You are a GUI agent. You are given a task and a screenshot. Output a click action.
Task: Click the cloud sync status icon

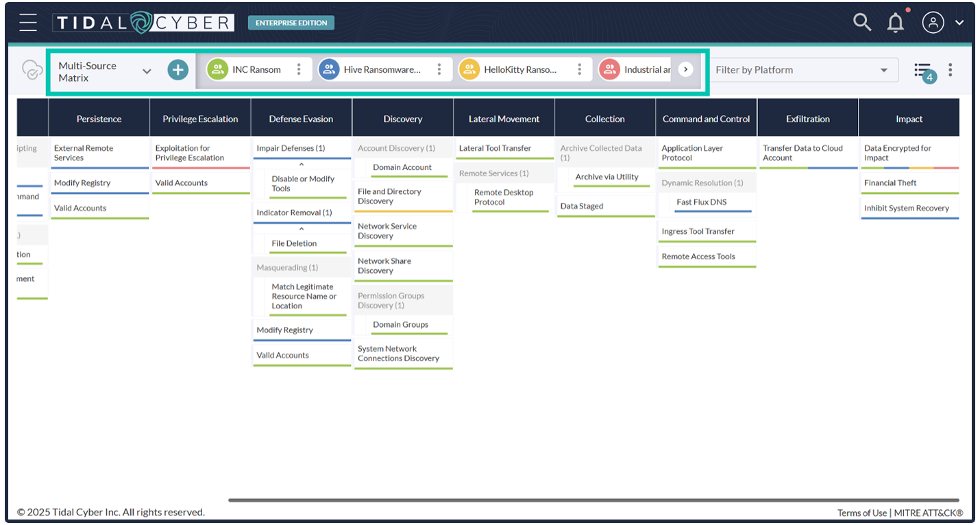tap(32, 70)
